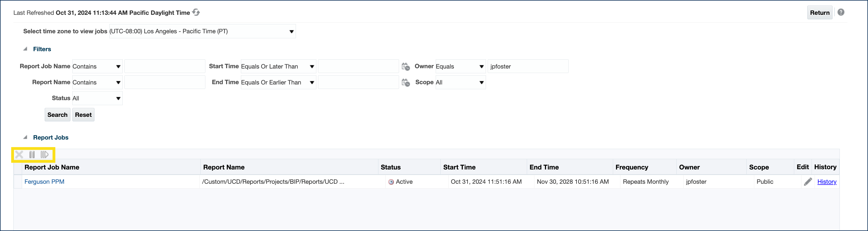Open the History link for Ferguson PPM
868x231 pixels.
pos(827,182)
